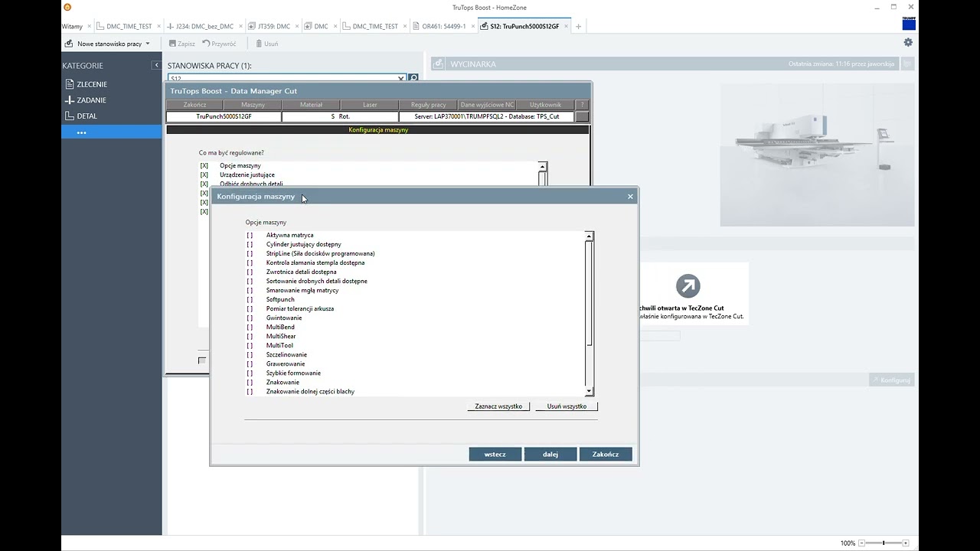Image resolution: width=980 pixels, height=551 pixels.
Task: Click the WYCINARKA header machine icon
Action: (439, 64)
